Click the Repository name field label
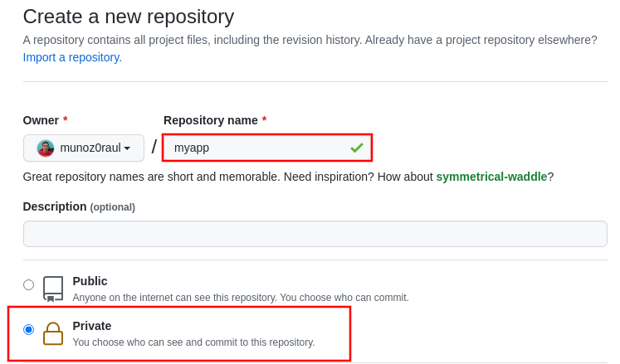Image resolution: width=620 pixels, height=364 pixels. click(x=211, y=120)
